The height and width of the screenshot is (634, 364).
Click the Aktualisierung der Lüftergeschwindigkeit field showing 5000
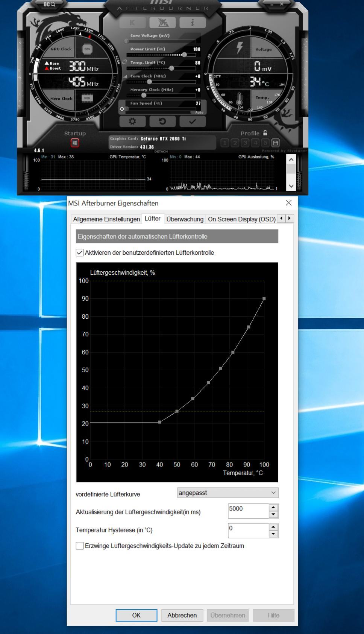coord(248,511)
